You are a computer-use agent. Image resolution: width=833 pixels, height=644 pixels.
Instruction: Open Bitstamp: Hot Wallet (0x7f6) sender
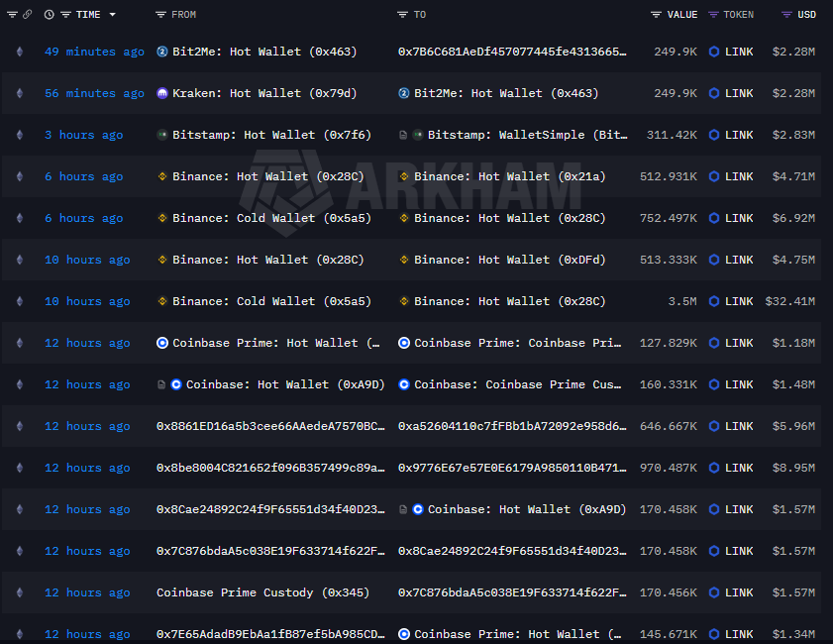pos(271,135)
